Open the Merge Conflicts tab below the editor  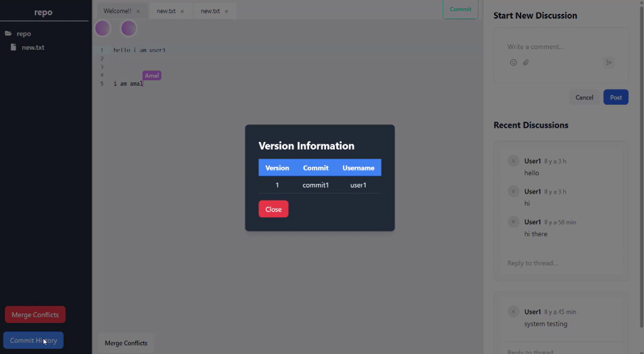tap(126, 343)
